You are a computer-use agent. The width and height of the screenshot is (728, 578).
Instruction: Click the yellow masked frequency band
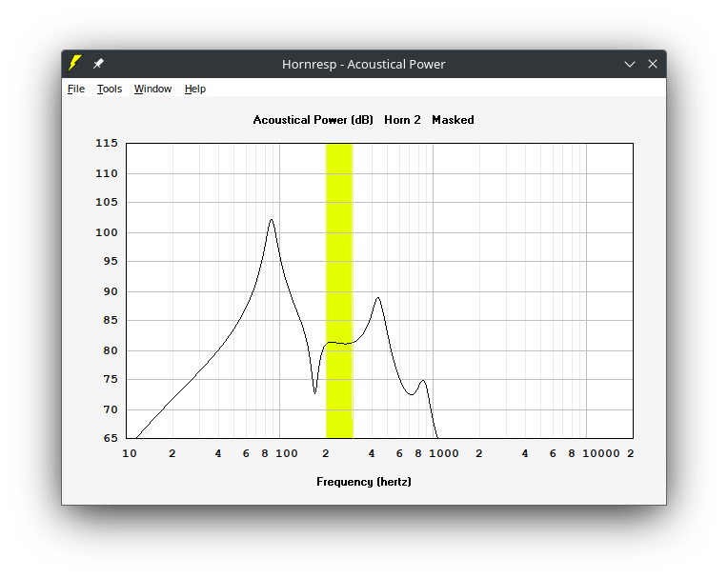(x=339, y=290)
